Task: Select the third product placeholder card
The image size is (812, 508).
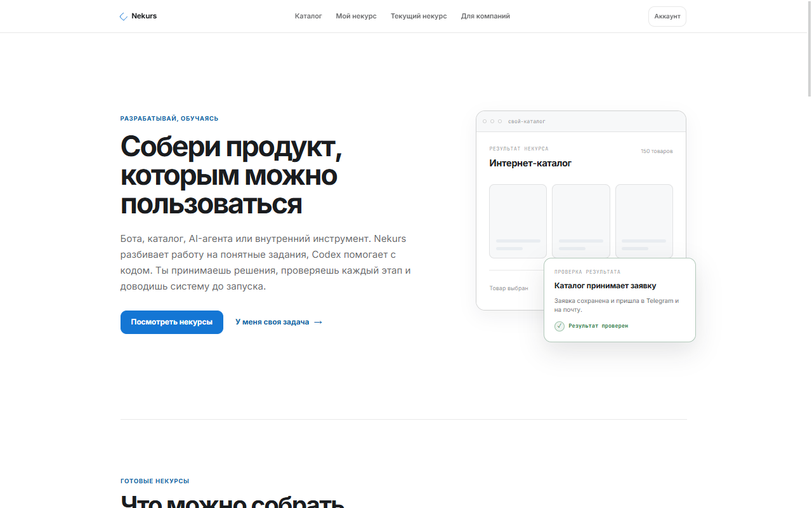Action: (x=644, y=221)
